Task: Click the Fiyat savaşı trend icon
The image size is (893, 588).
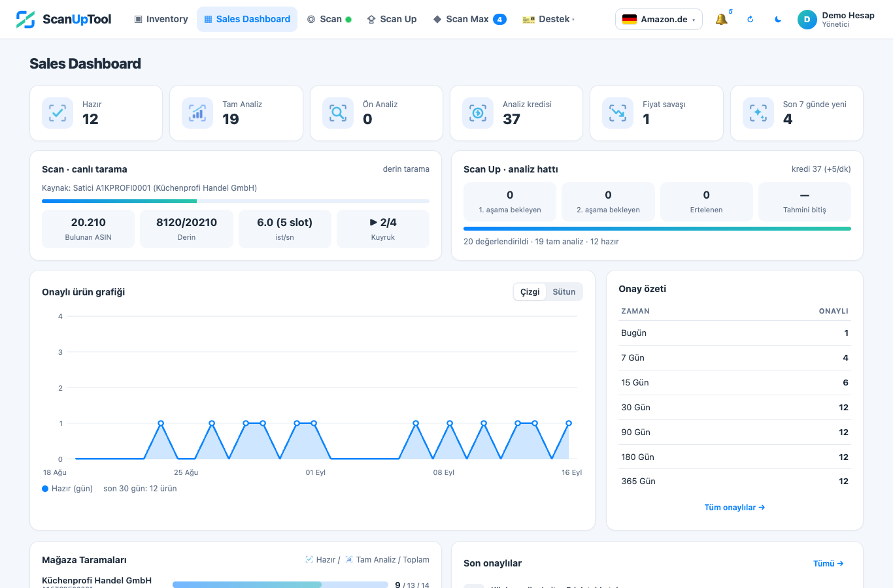Action: coord(618,113)
